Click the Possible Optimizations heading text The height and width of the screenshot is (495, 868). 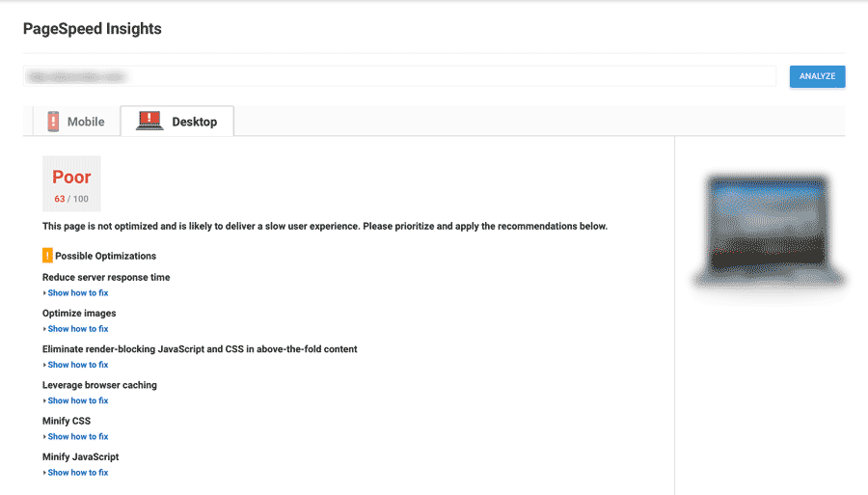(x=106, y=256)
